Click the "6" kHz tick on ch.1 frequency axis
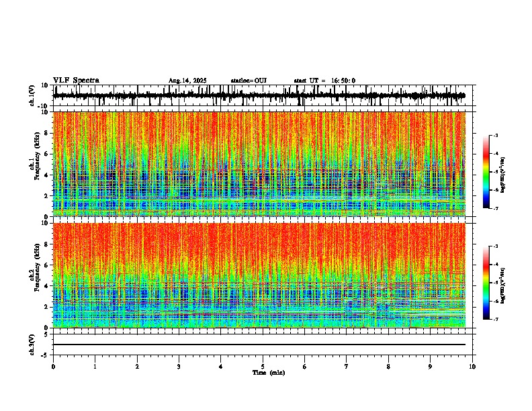 [x=46, y=154]
